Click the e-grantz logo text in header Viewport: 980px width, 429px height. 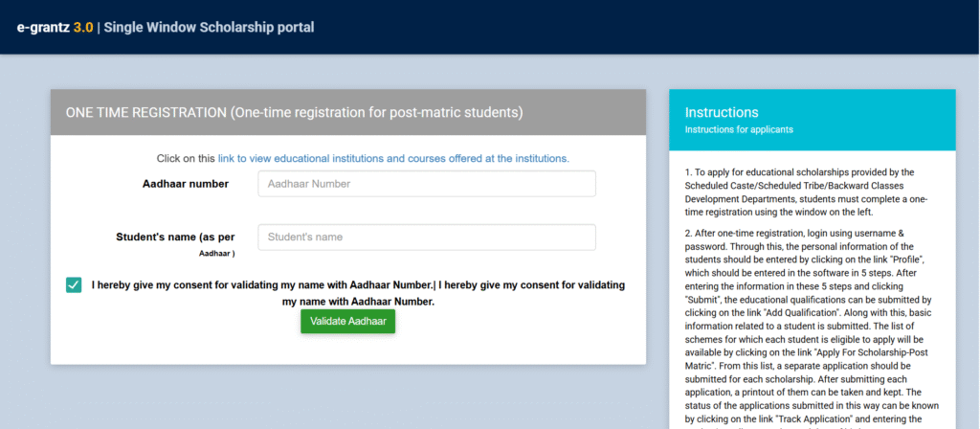click(x=44, y=28)
